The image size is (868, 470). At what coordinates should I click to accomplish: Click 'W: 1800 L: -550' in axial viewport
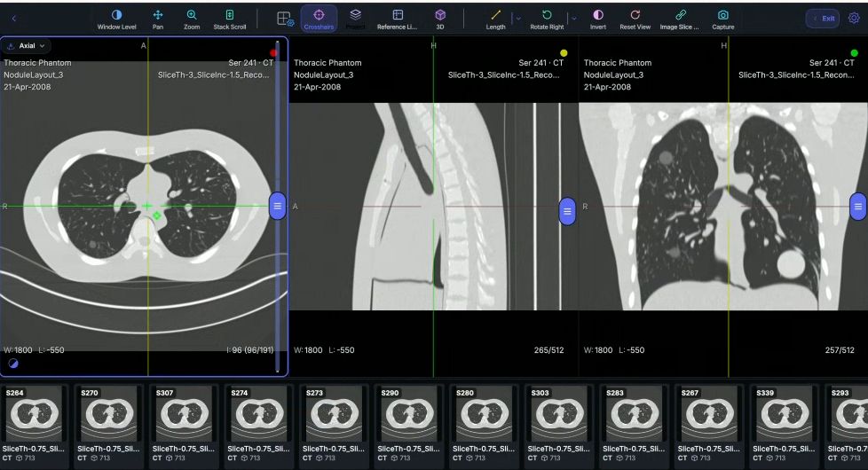35,350
